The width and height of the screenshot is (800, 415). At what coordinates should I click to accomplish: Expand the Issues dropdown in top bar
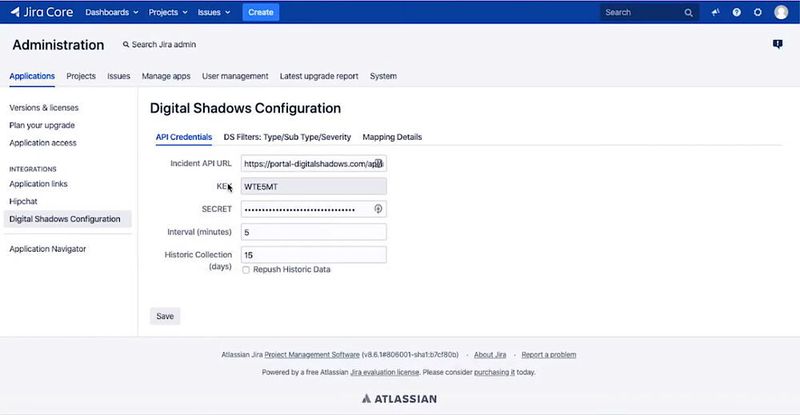(214, 12)
